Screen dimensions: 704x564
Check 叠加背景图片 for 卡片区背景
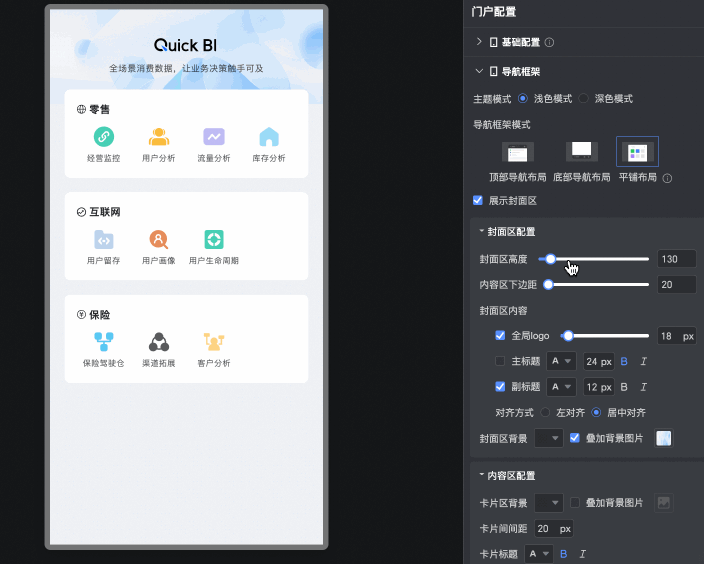point(575,502)
